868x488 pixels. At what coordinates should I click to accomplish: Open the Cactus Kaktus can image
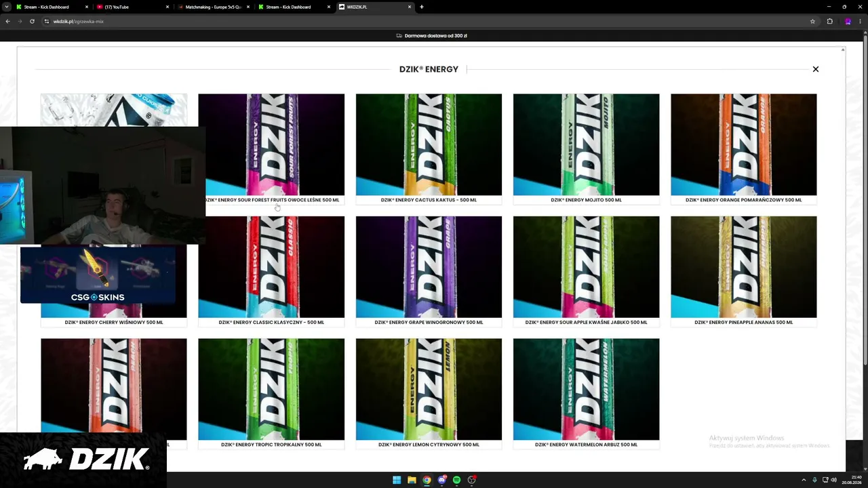click(x=429, y=144)
